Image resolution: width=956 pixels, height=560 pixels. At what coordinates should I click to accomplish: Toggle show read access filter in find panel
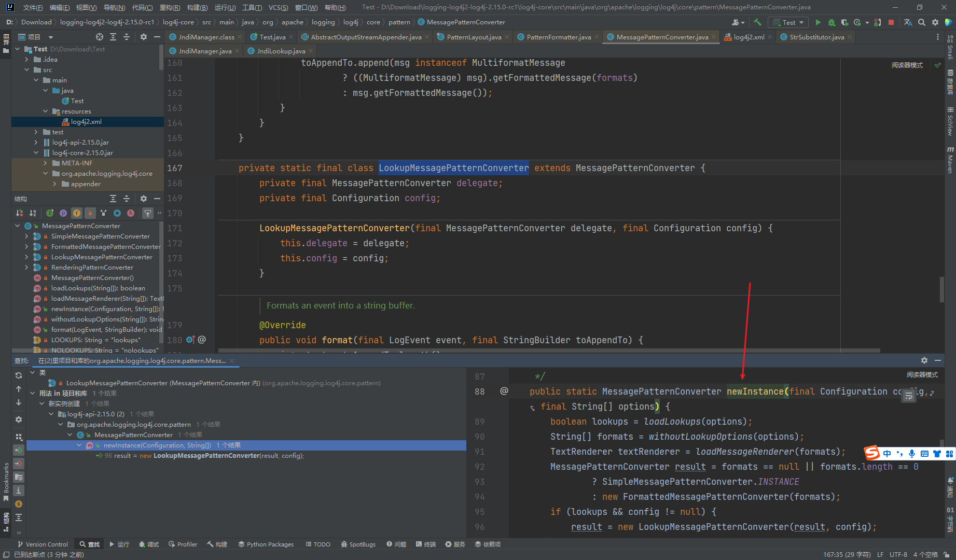[19, 450]
